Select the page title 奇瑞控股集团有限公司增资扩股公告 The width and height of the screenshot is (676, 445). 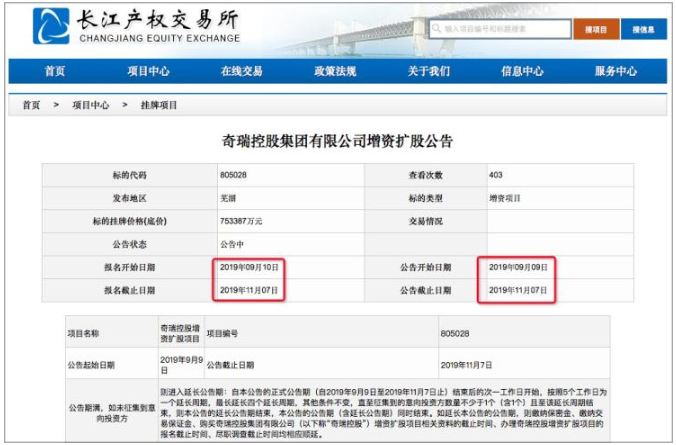coord(337,141)
